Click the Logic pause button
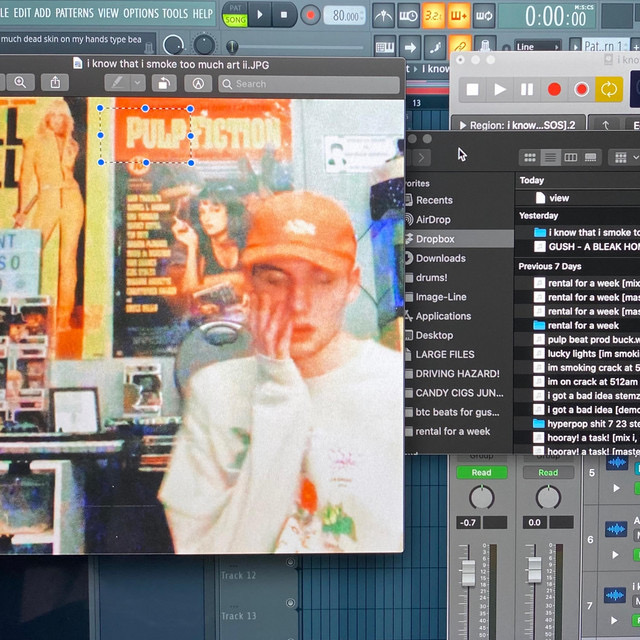640x640 pixels. 527,89
